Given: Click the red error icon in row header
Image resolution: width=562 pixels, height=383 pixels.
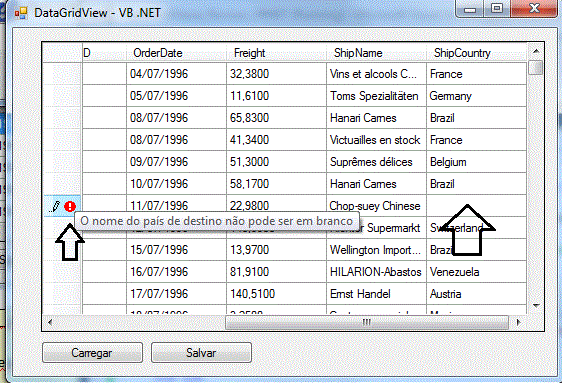Looking at the screenshot, I should (x=70, y=206).
